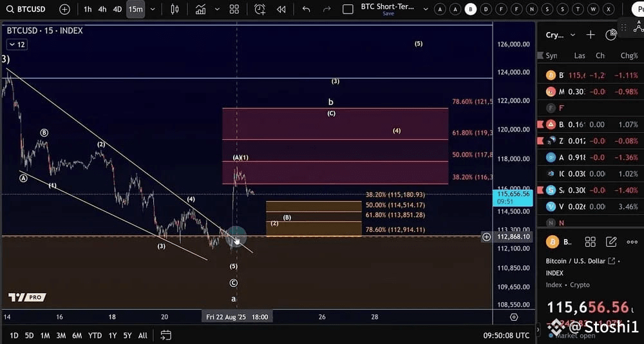Open the details panel grid view icon
This screenshot has width=644, height=344.
coord(590,242)
